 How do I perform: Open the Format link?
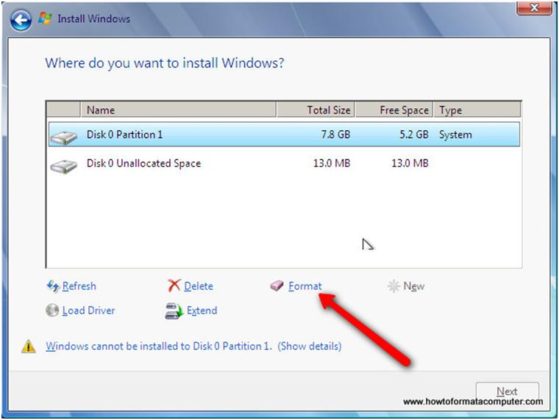(x=305, y=286)
